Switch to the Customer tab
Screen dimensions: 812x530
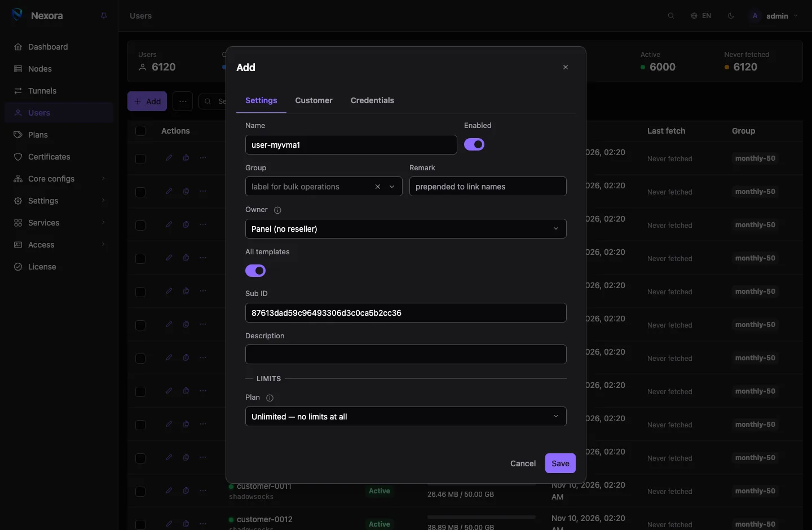314,100
